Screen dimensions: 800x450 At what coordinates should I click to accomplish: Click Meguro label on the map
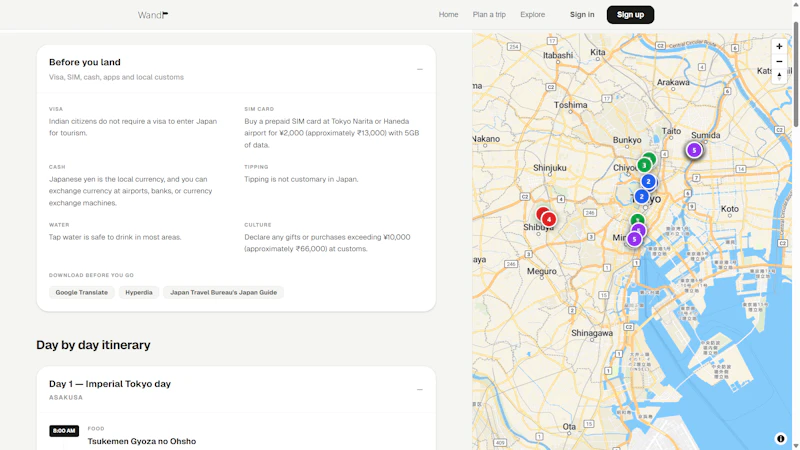(542, 271)
